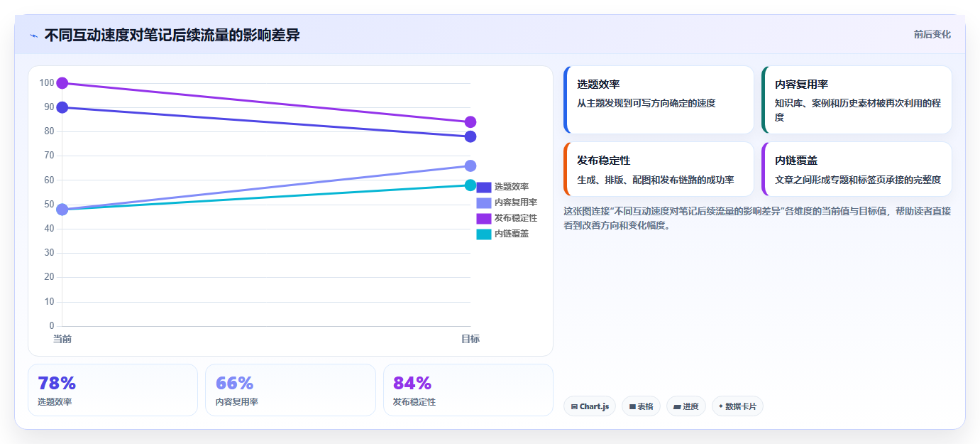Click the 内容复用率 current data point at 48
This screenshot has width=980, height=444.
pyautogui.click(x=62, y=210)
